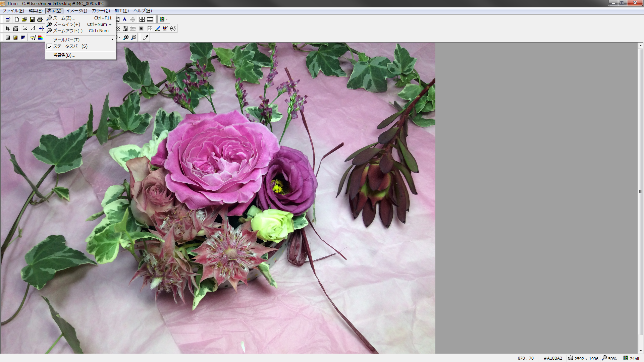Click the vertical scrollbar down arrow
644x362 pixels.
click(640, 351)
